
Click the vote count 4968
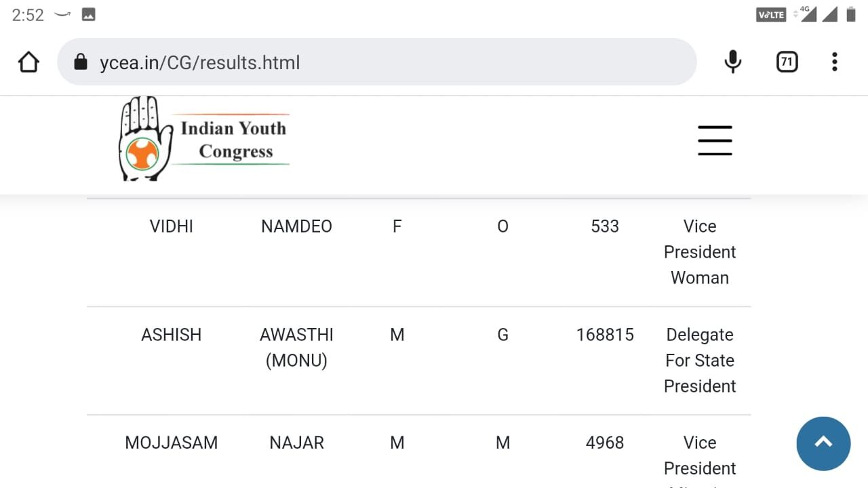[x=605, y=443]
